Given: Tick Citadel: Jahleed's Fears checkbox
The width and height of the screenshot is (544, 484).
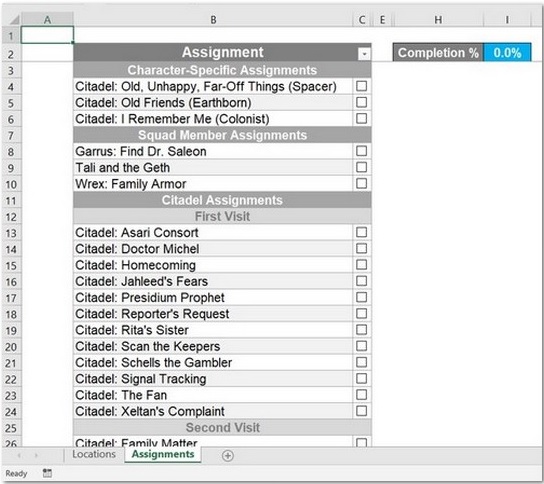Looking at the screenshot, I should (x=361, y=281).
